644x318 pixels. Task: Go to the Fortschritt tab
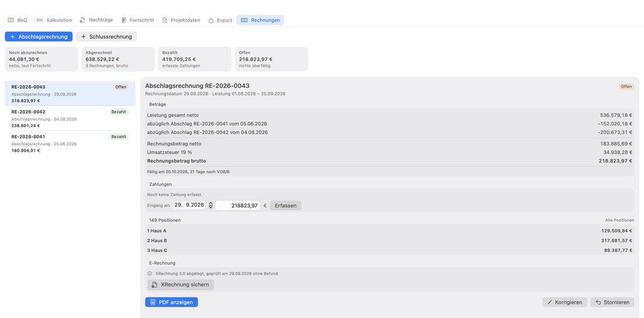point(138,20)
